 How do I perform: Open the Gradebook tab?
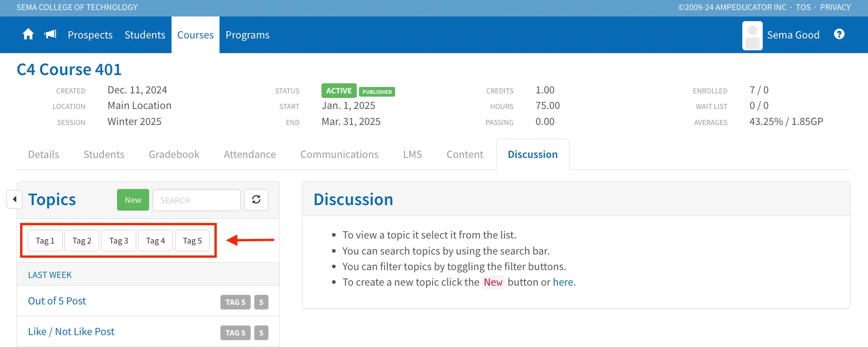(174, 154)
